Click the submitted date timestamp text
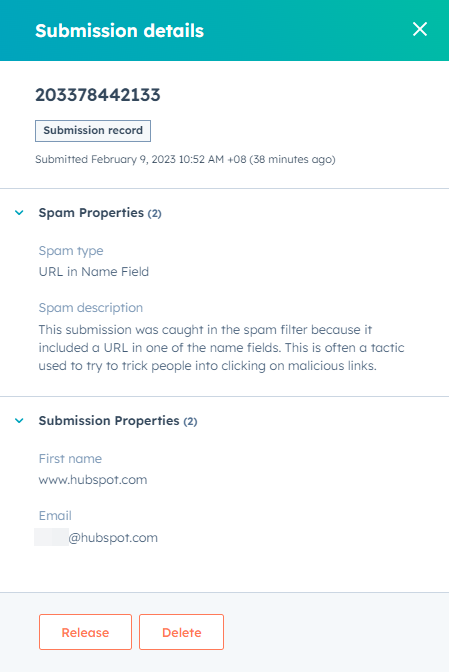The width and height of the screenshot is (449, 672). click(x=185, y=159)
